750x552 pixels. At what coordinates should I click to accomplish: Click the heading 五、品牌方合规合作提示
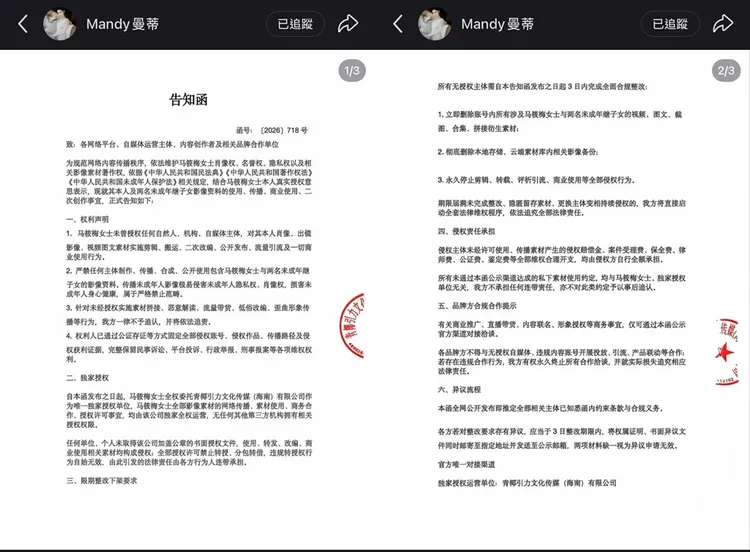(477, 306)
